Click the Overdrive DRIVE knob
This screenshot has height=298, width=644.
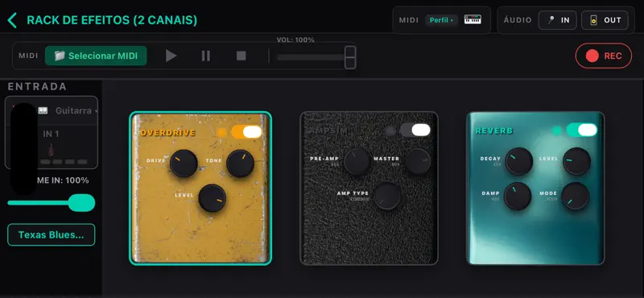tap(184, 163)
